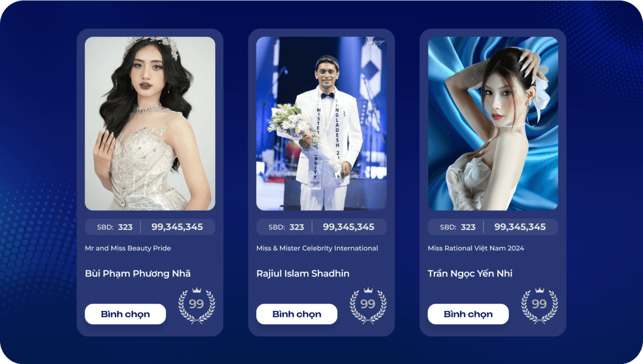Vote for Trần Ngọc Yến Nhi with Bình chọn

coord(469,314)
